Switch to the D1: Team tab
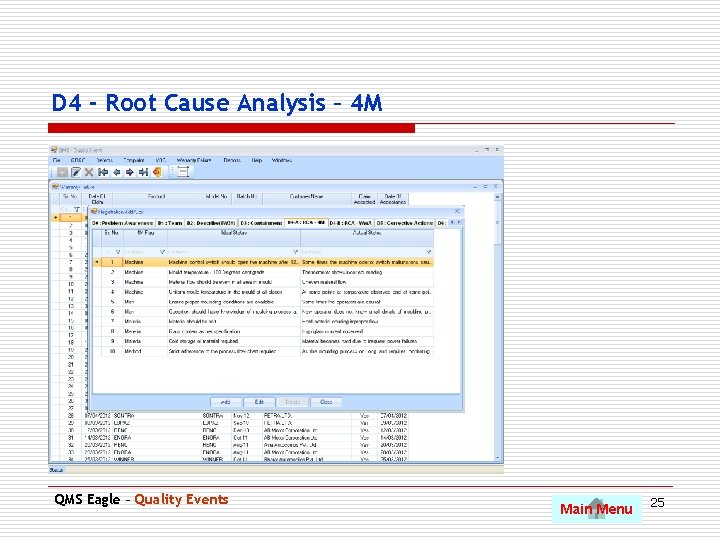The image size is (720, 540). click(170, 223)
